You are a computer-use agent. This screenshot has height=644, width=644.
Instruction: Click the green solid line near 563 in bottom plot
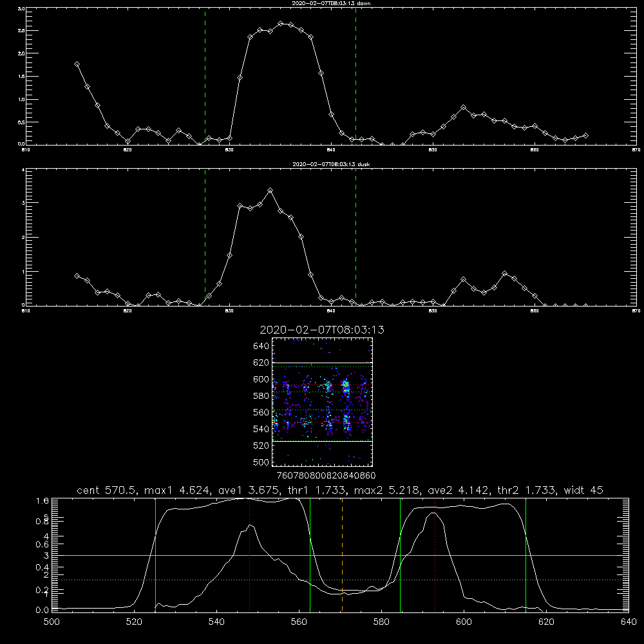point(310,555)
